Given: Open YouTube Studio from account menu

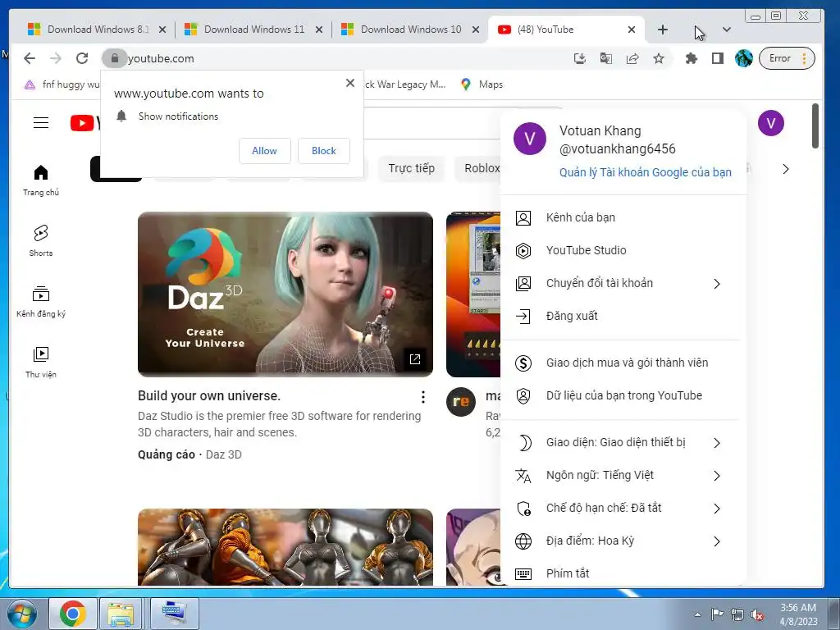Looking at the screenshot, I should click(x=623, y=250).
